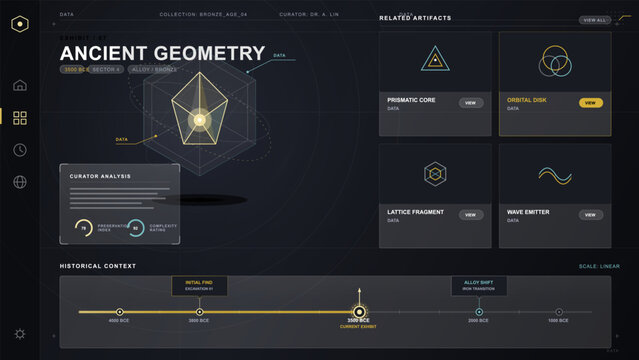Change the Scale: Linear setting

click(599, 266)
